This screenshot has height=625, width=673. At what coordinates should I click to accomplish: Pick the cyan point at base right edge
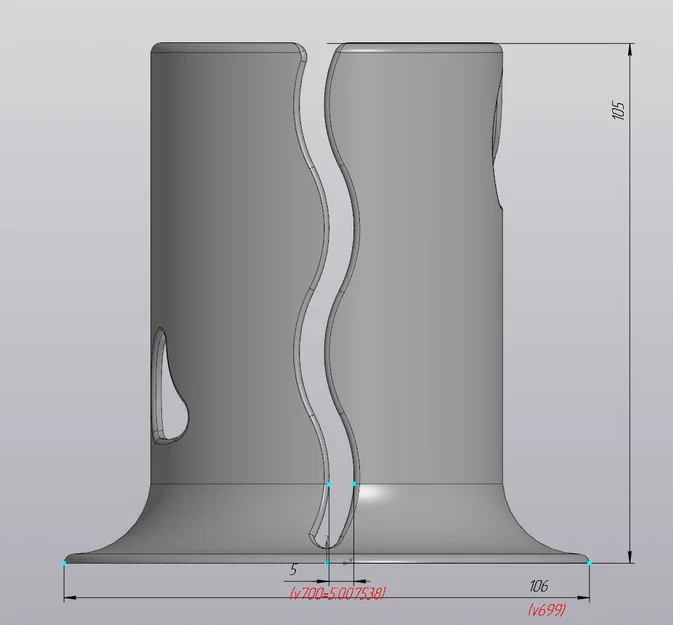(x=589, y=563)
